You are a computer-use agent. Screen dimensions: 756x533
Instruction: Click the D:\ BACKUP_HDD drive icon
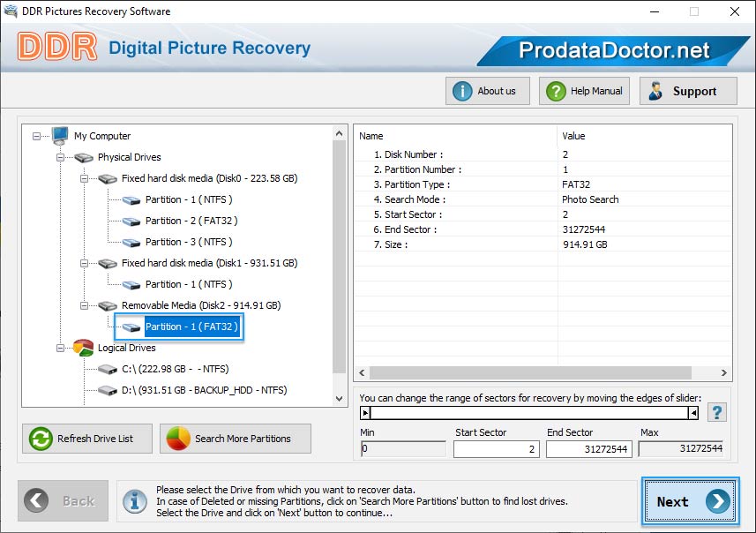pyautogui.click(x=108, y=390)
